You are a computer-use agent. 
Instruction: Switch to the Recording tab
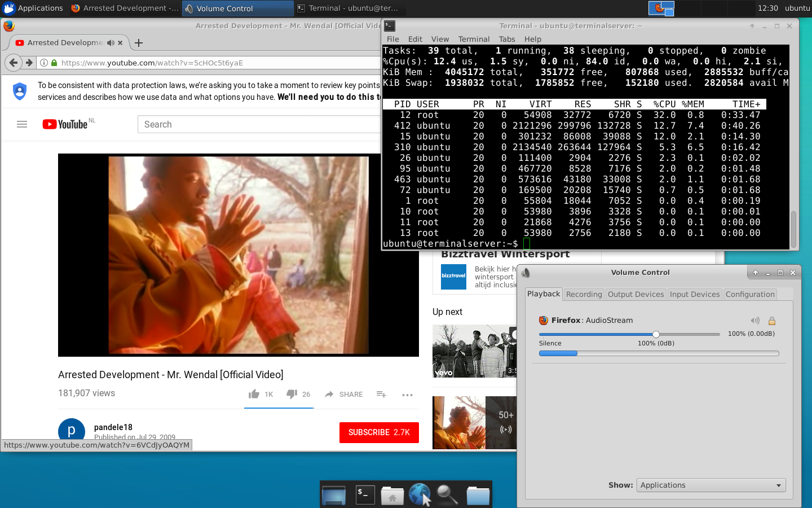pyautogui.click(x=584, y=294)
